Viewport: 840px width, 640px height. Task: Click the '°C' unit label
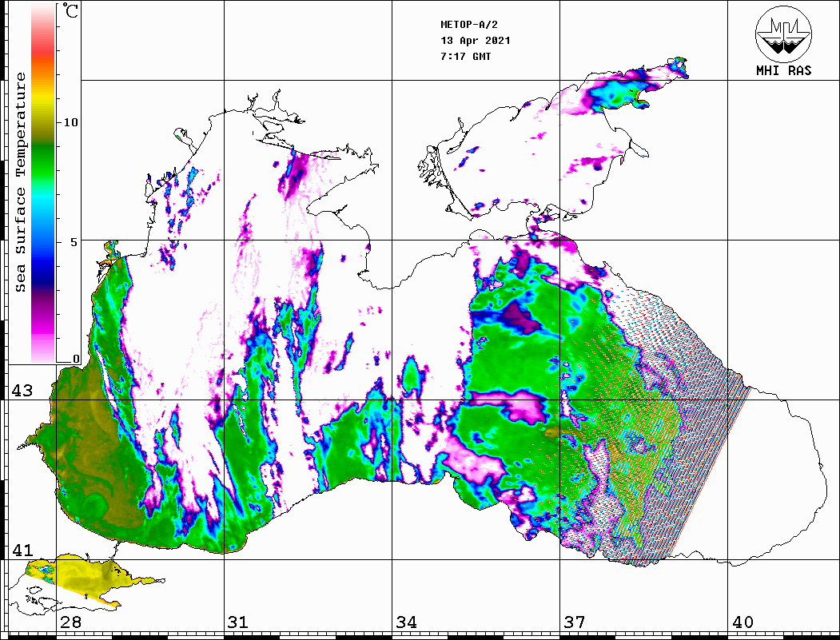[x=70, y=10]
